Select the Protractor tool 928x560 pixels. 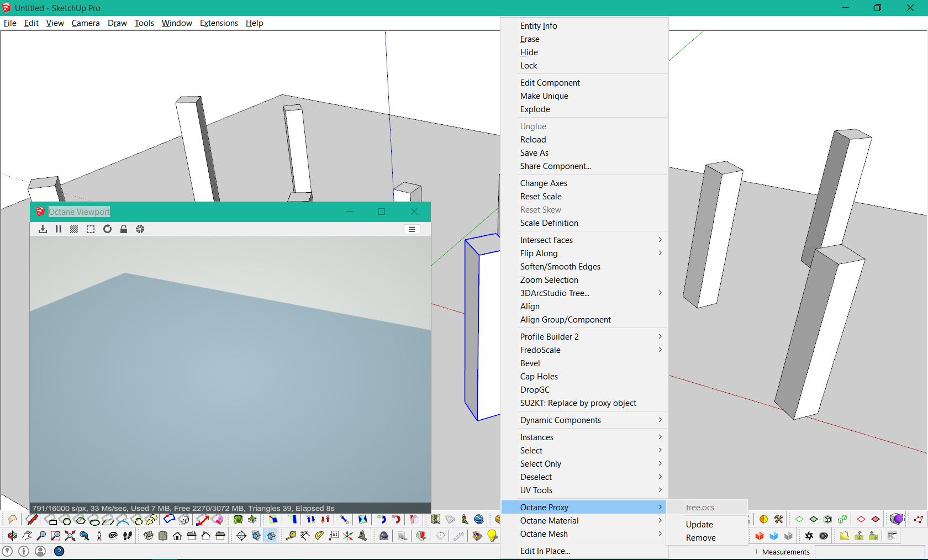319,536
